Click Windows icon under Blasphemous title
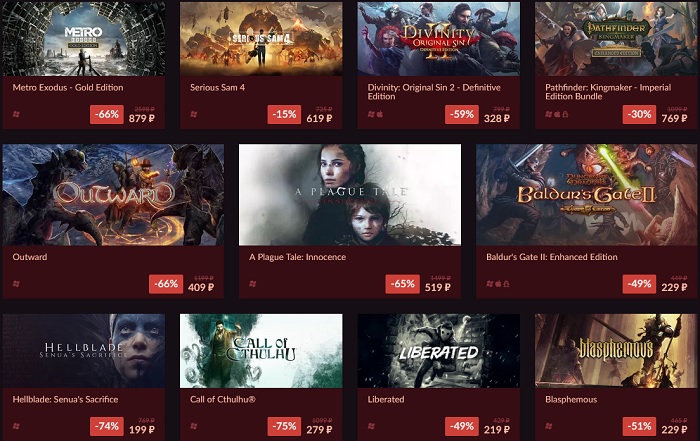The width and height of the screenshot is (700, 441). pyautogui.click(x=549, y=426)
